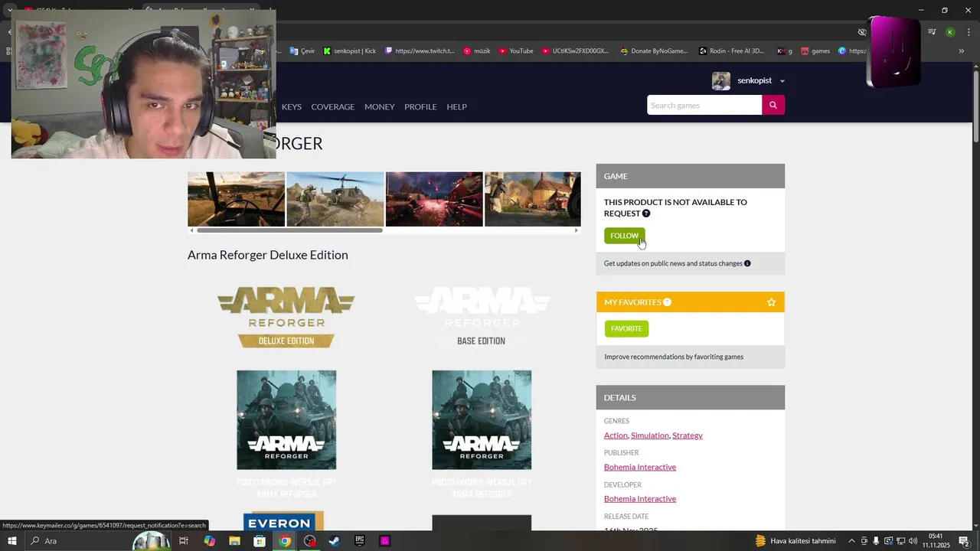The width and height of the screenshot is (980, 551).
Task: Open the YouTube bookmark
Action: click(x=516, y=51)
